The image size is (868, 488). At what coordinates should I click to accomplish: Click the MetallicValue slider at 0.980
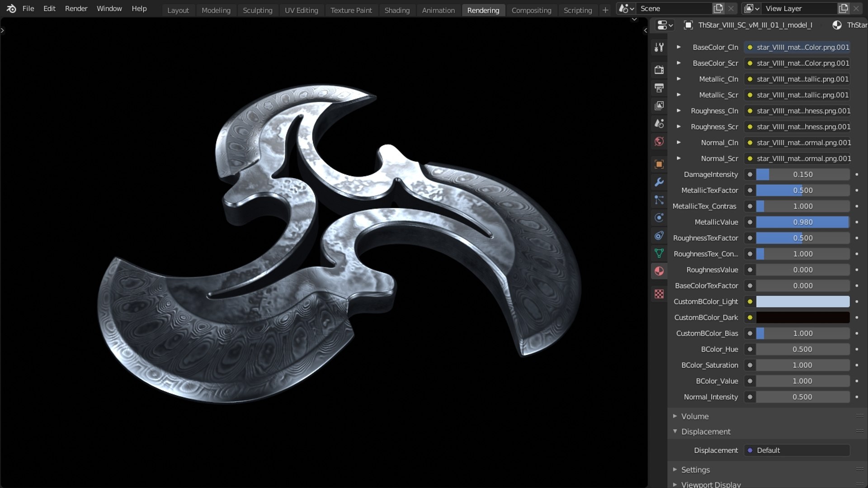pos(803,222)
